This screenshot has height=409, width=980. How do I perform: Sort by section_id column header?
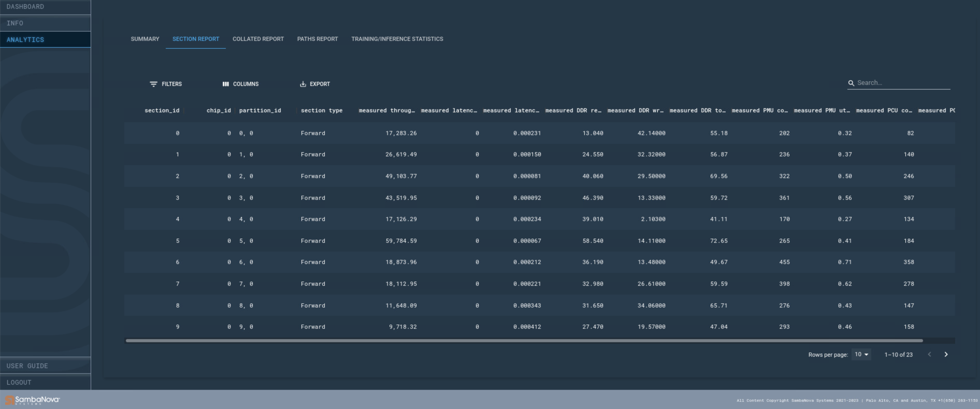(x=162, y=110)
